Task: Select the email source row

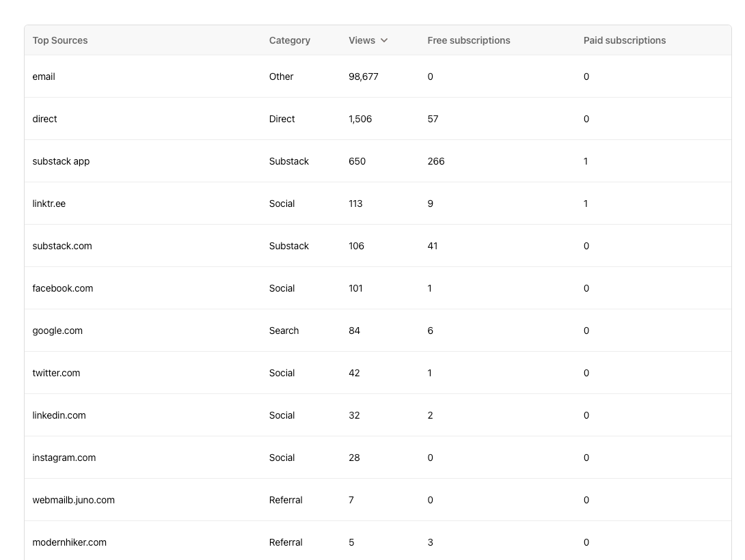Action: click(x=378, y=76)
